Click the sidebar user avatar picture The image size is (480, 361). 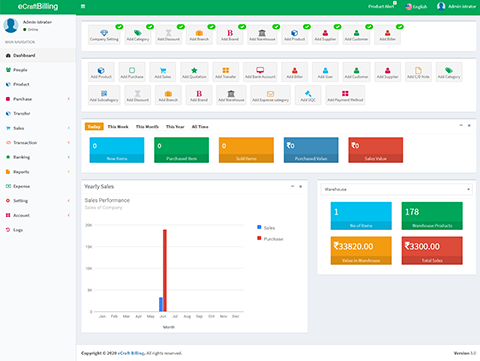coord(11,25)
